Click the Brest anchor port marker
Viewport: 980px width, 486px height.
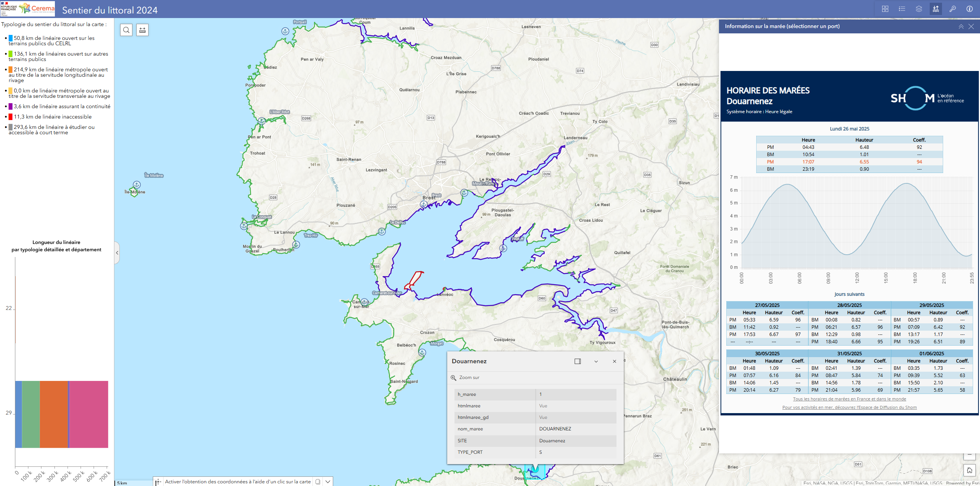(x=423, y=205)
